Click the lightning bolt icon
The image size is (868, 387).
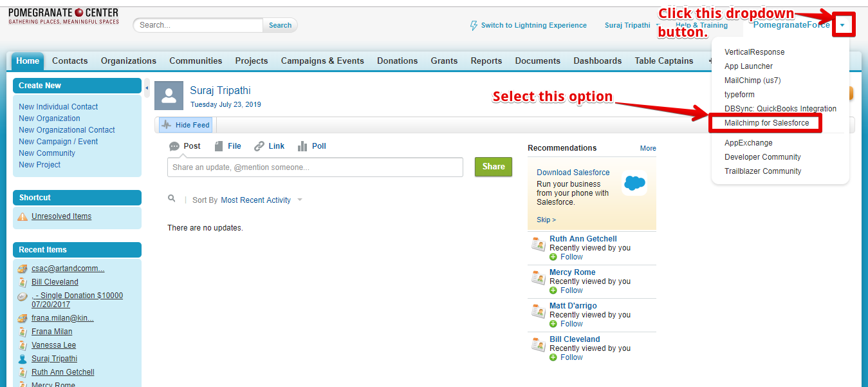point(475,26)
